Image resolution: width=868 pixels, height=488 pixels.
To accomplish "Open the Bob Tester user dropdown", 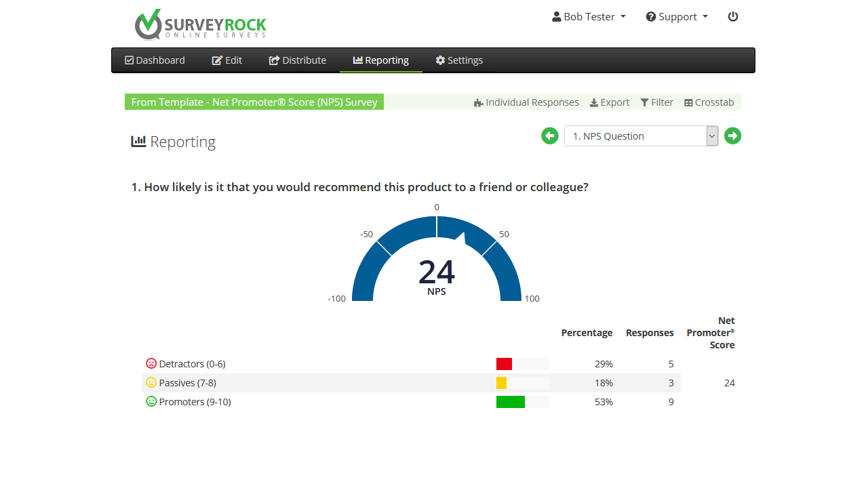I will (x=589, y=16).
